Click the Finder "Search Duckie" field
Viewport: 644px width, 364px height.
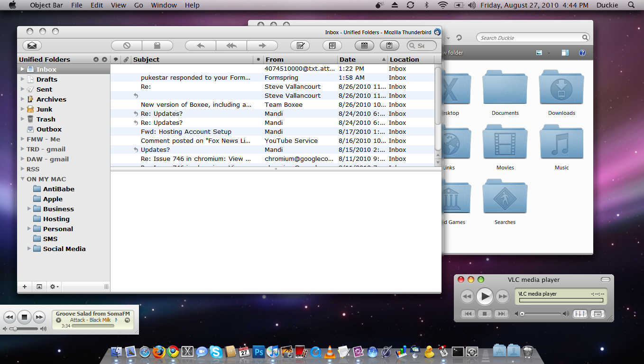click(x=533, y=37)
